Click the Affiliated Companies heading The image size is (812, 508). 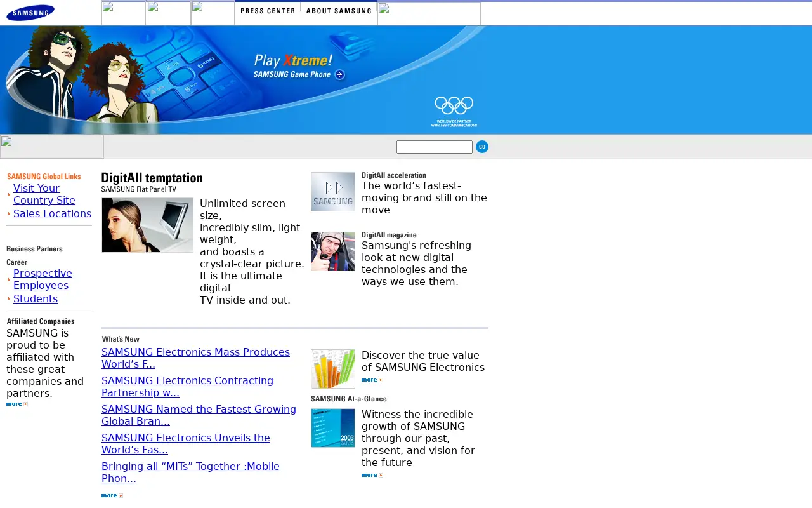41,321
